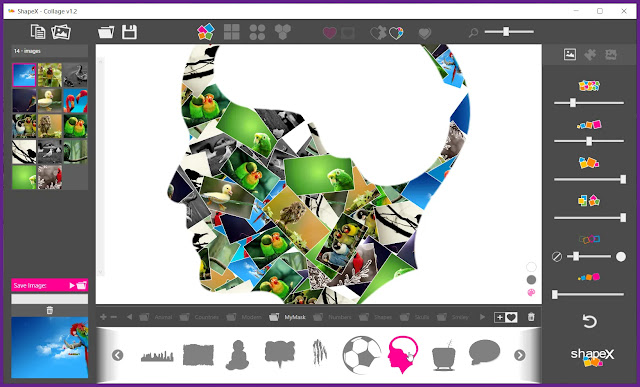Select the hexagon grid layout icon
This screenshot has width=640, height=387.
pyautogui.click(x=282, y=31)
